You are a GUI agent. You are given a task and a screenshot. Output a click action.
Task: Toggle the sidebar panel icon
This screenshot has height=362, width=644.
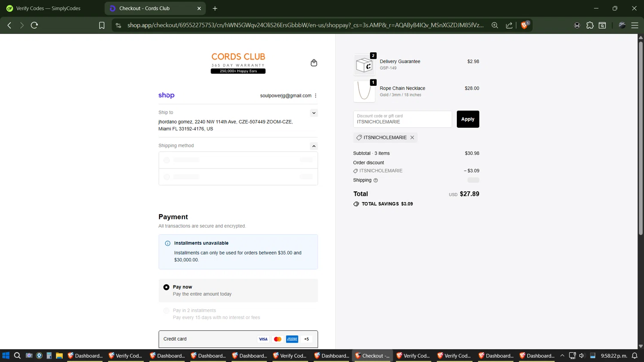[x=602, y=25]
